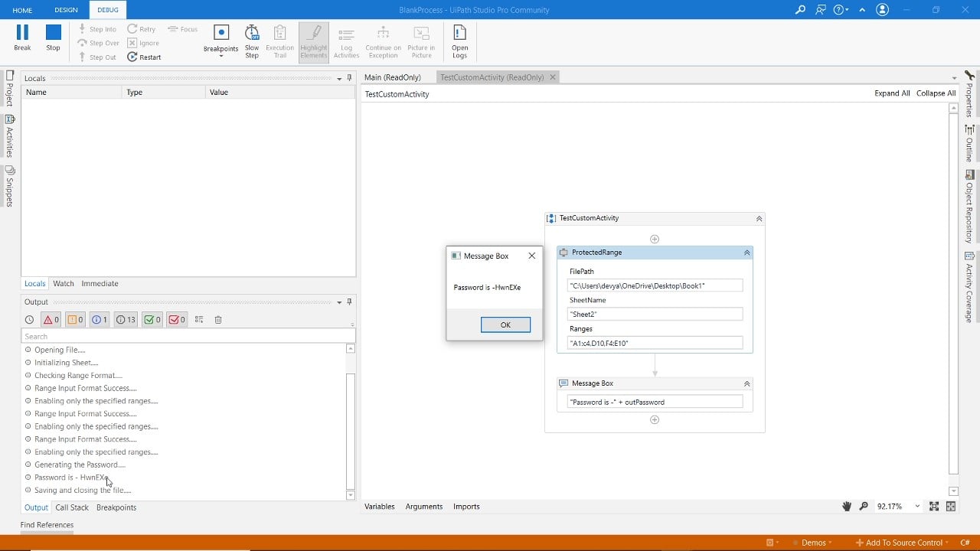
Task: Toggle info filter showing 13
Action: click(x=126, y=320)
